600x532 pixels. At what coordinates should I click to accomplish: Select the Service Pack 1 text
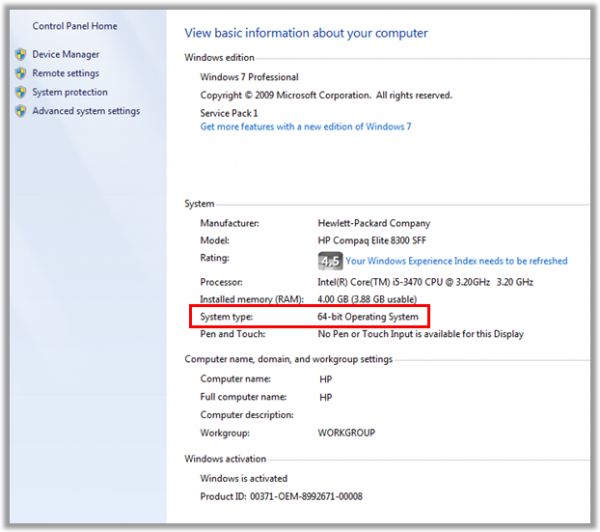(x=229, y=113)
